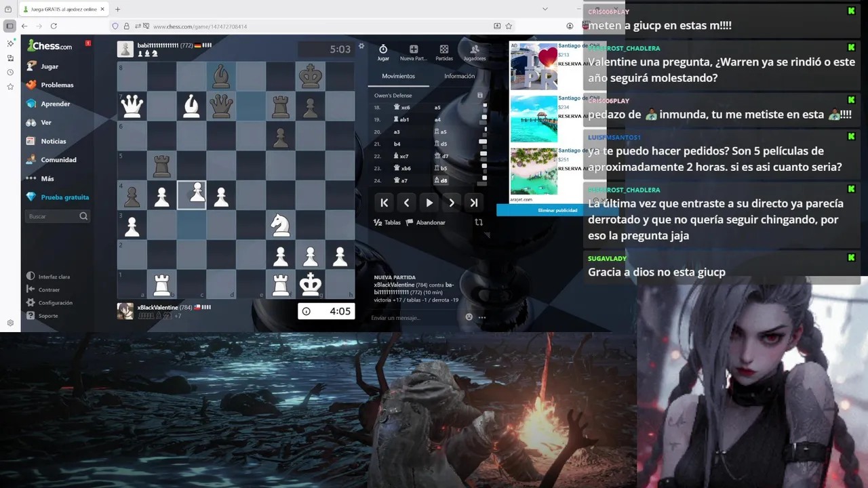Open Comunidad in the sidebar
This screenshot has width=868, height=488.
[51, 160]
